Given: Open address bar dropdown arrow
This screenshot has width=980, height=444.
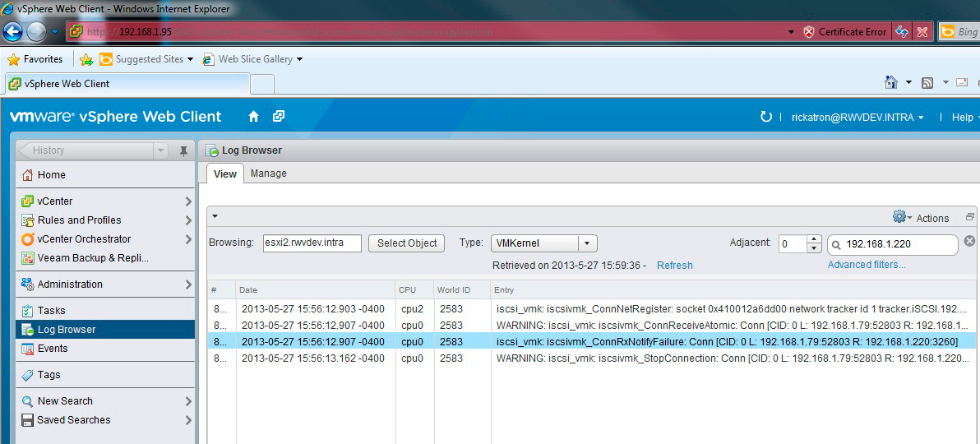Looking at the screenshot, I should point(791,32).
